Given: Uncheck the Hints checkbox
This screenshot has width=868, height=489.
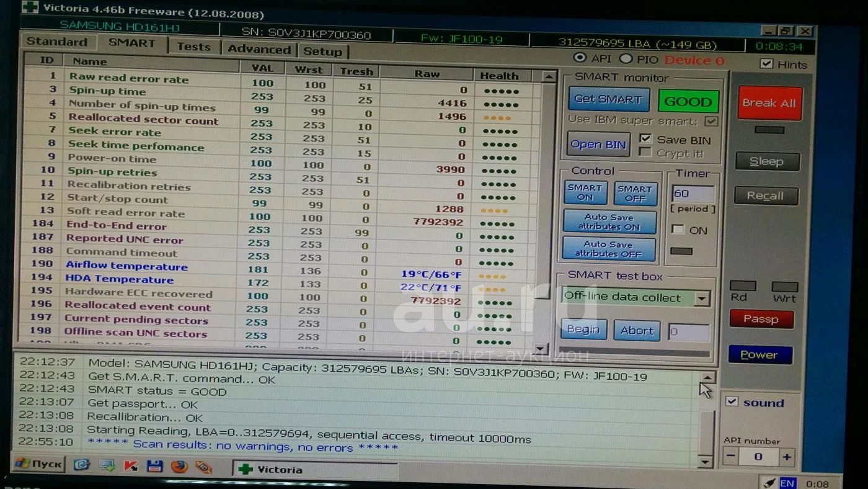Looking at the screenshot, I should pyautogui.click(x=766, y=64).
